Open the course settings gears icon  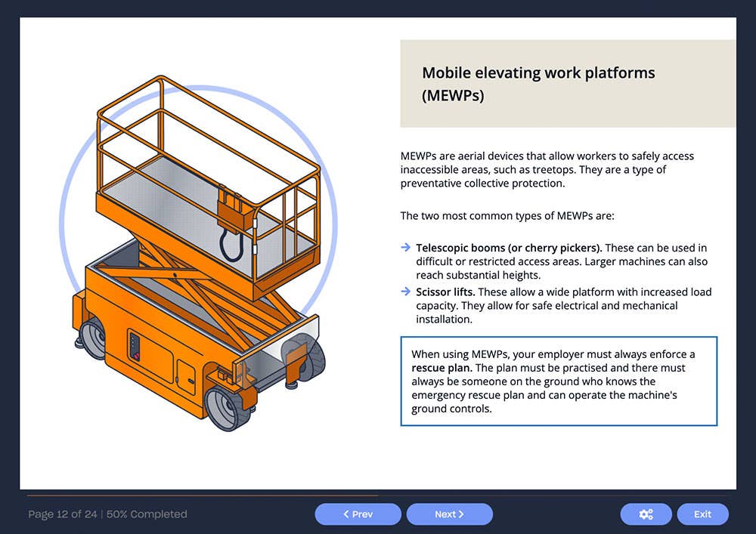point(646,514)
